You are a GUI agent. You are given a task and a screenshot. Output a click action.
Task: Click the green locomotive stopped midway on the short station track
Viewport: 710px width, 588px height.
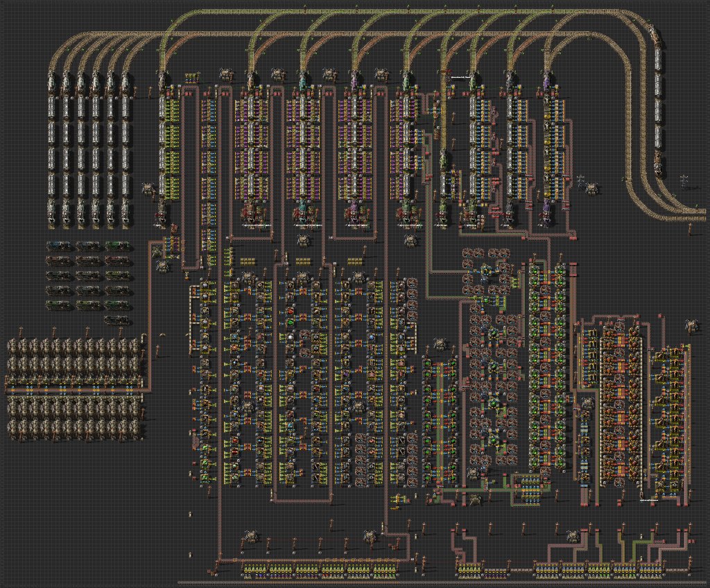[444, 159]
